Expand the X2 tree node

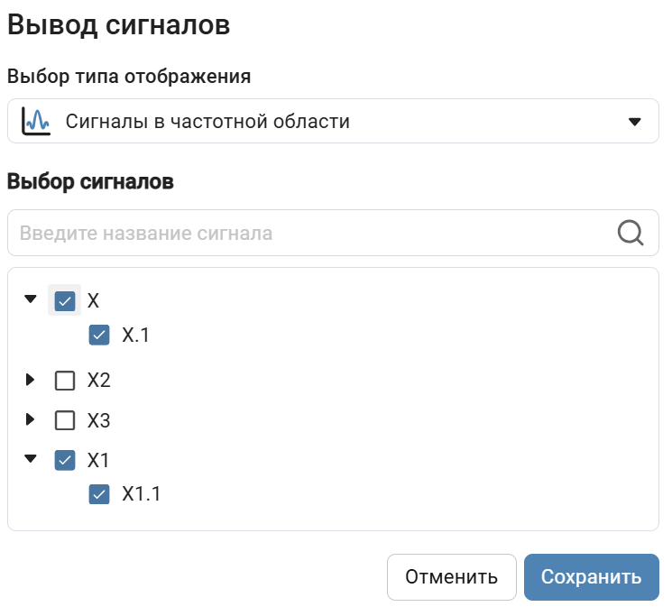click(x=31, y=381)
